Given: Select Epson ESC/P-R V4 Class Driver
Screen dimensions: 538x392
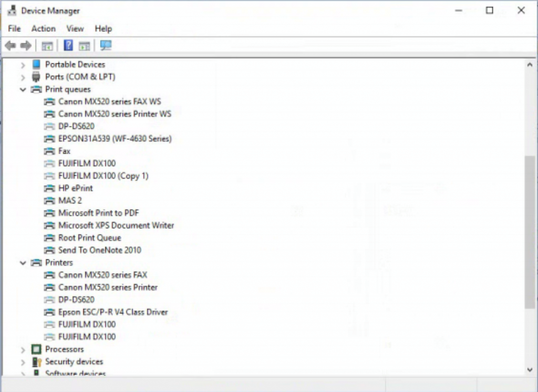Looking at the screenshot, I should [x=113, y=312].
